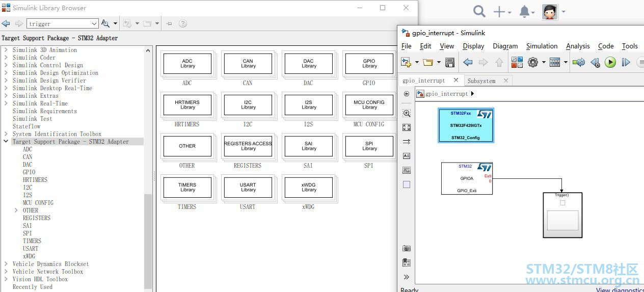Click the Update Diagram refresh icon

[578, 62]
